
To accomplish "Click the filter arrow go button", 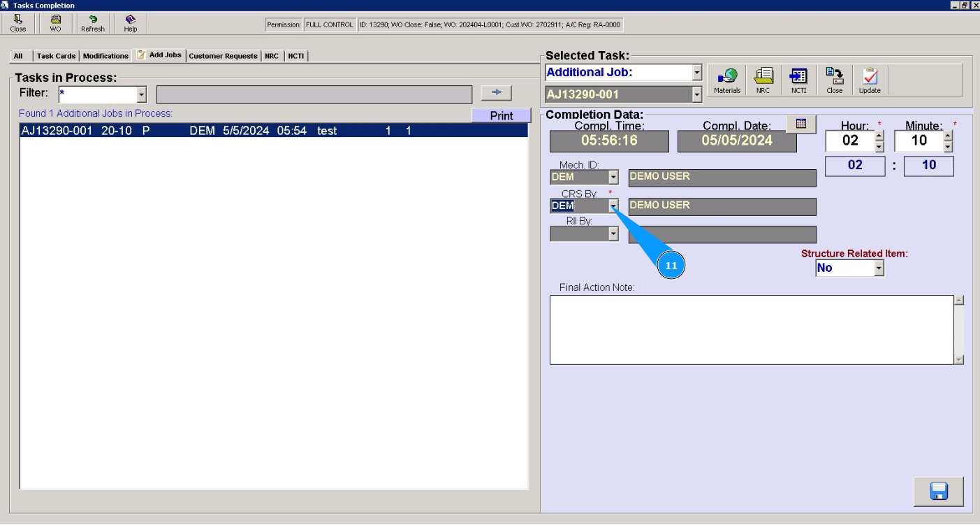I will click(x=497, y=93).
